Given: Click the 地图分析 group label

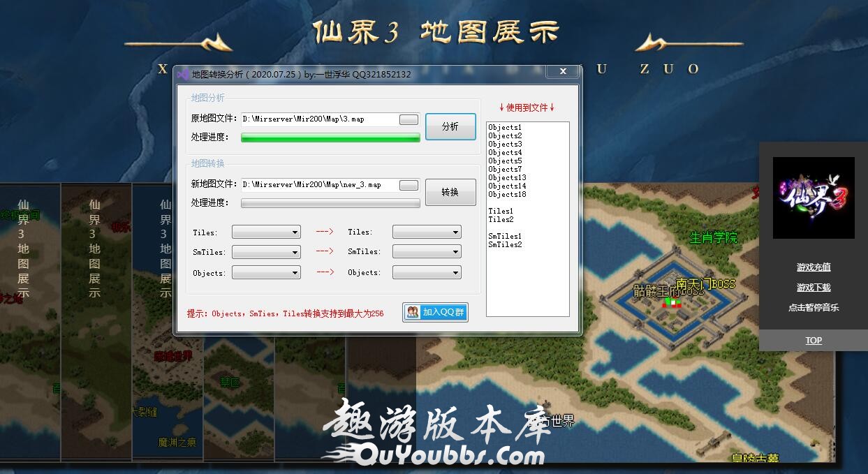Looking at the screenshot, I should [208, 98].
